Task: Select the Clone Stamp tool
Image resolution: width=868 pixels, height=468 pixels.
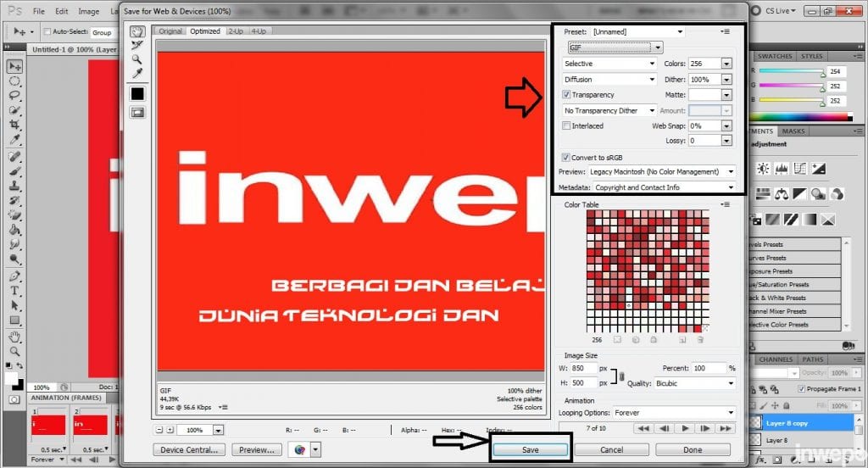Action: click(x=15, y=186)
